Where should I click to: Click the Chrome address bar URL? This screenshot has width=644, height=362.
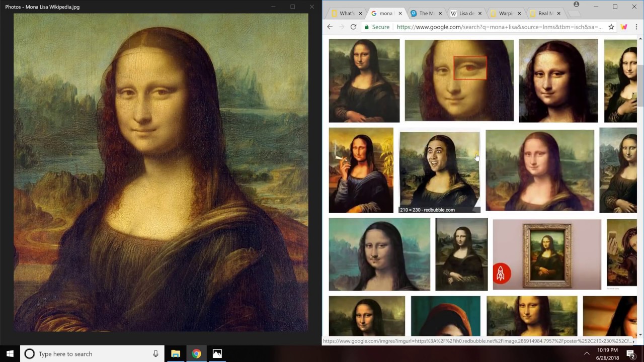(x=499, y=27)
